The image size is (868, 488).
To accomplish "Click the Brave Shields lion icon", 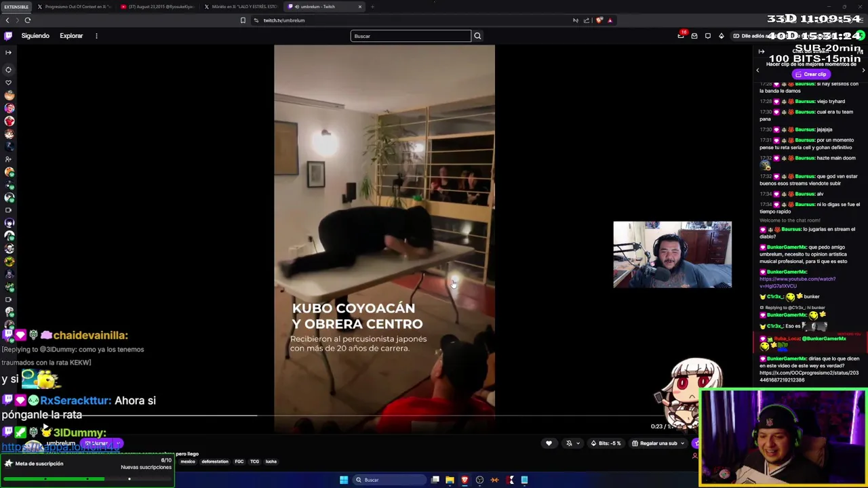I will pos(599,20).
